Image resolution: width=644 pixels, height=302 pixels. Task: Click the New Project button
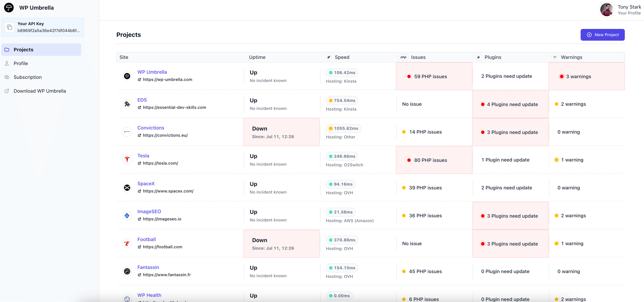pyautogui.click(x=602, y=35)
